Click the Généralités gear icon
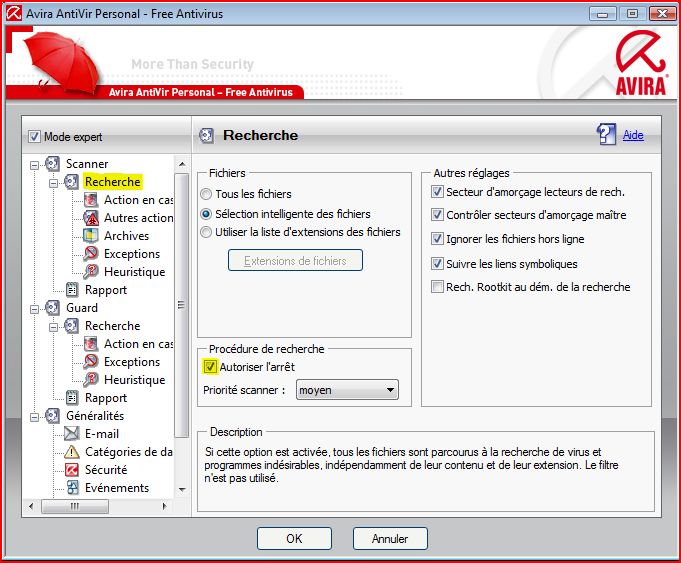The height and width of the screenshot is (563, 681). (x=52, y=416)
